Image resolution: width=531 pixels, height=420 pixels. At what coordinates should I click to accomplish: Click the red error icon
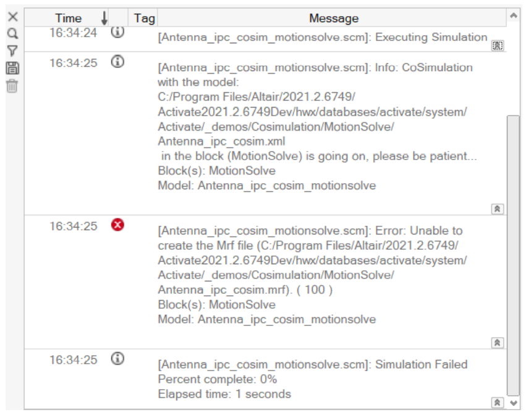click(117, 225)
